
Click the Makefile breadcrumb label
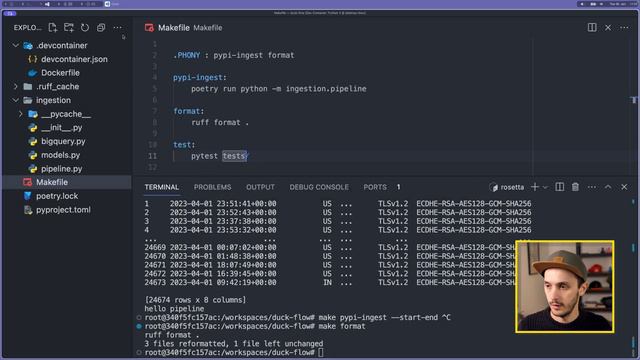pyautogui.click(x=208, y=28)
